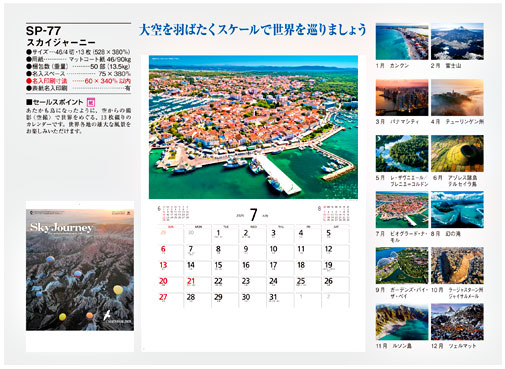View the June crater field thumbnail
The height and width of the screenshot is (369, 505).
click(x=457, y=153)
